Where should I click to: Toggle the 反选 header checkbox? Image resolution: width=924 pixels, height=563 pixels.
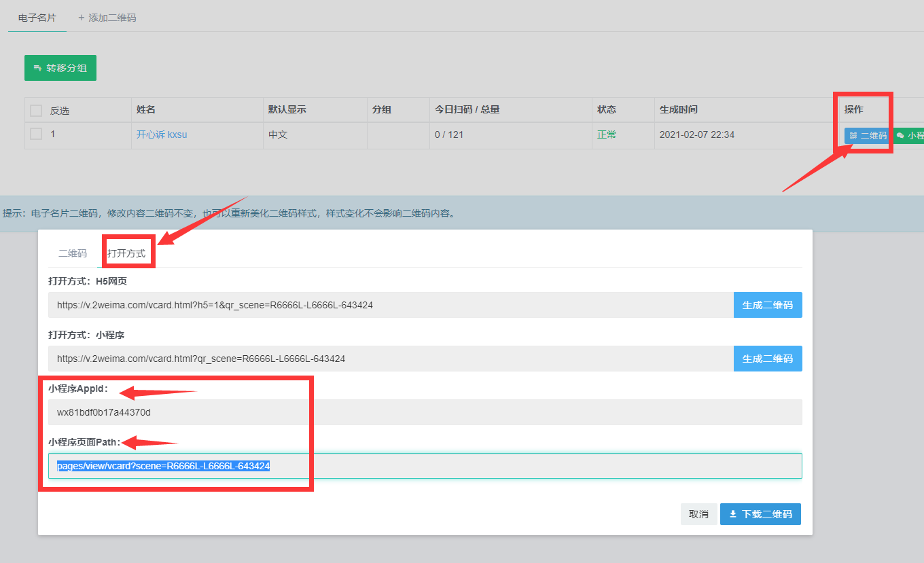coord(36,111)
